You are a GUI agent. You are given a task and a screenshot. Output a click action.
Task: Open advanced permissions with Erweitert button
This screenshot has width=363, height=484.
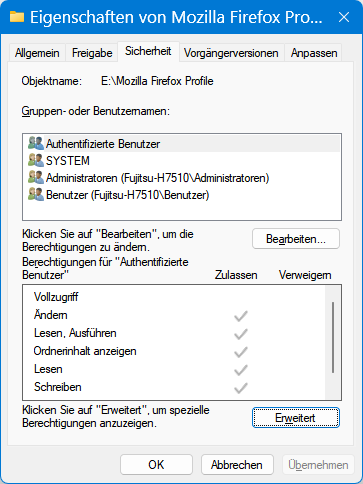tap(296, 418)
